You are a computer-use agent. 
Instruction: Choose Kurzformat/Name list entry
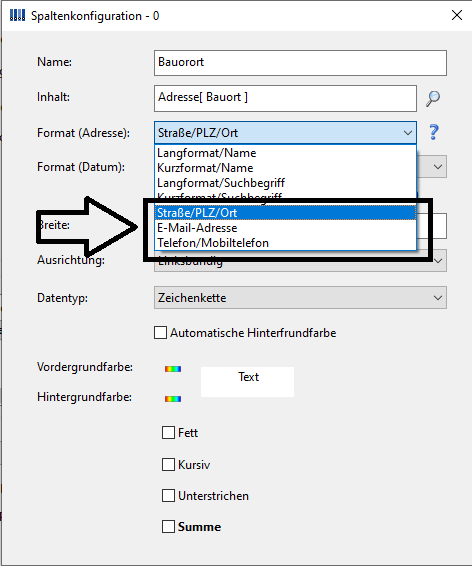point(285,168)
